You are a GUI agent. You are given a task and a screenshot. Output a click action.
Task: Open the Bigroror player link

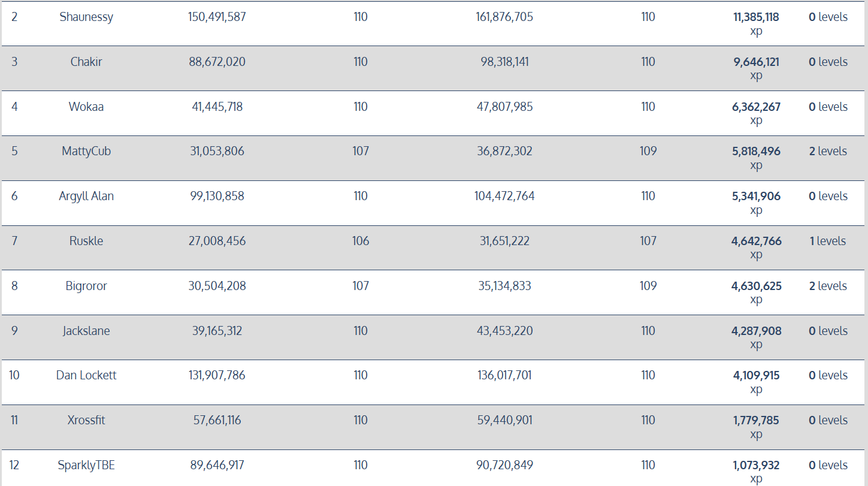click(x=86, y=286)
